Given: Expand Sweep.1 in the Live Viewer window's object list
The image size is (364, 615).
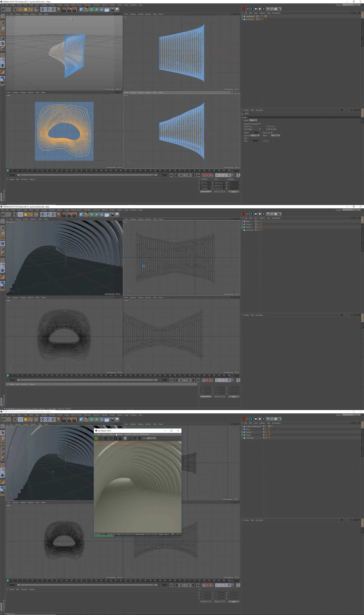Looking at the screenshot, I should pyautogui.click(x=242, y=432).
